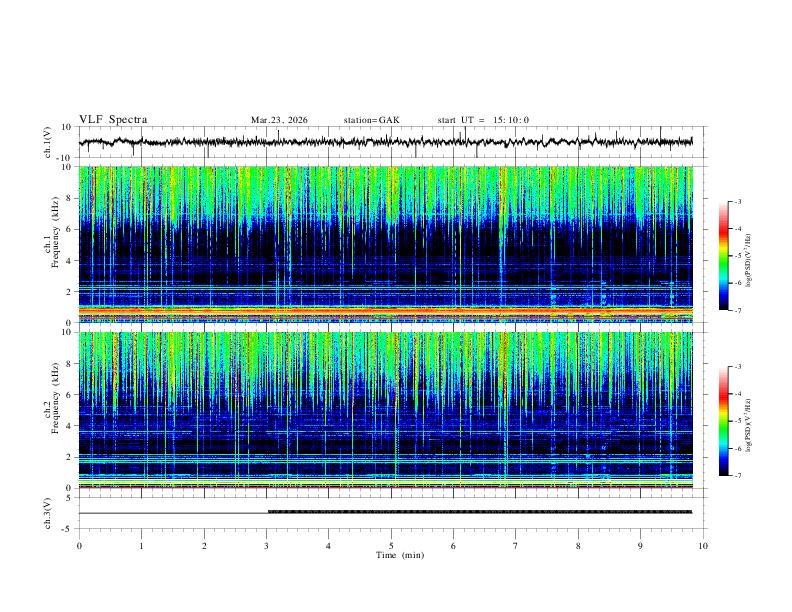Select the date text "Mar.23, 2026"
This screenshot has height=612, width=792.
point(279,120)
